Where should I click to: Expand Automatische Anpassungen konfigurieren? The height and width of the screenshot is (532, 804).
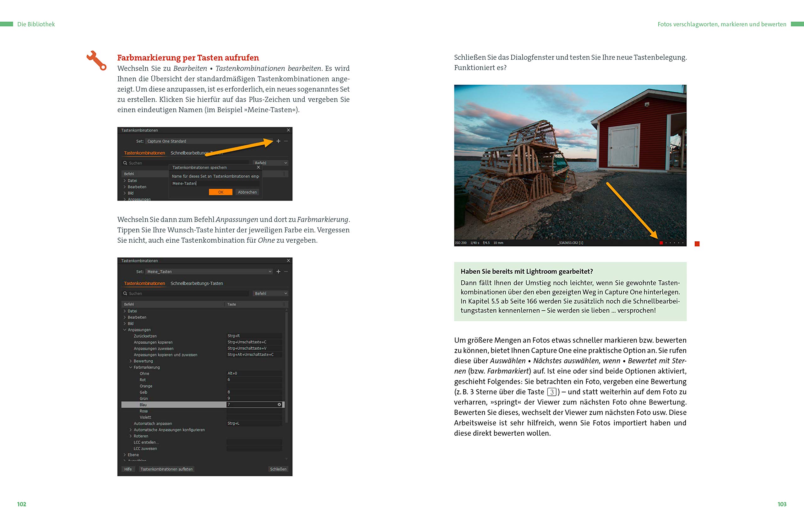[x=130, y=430]
